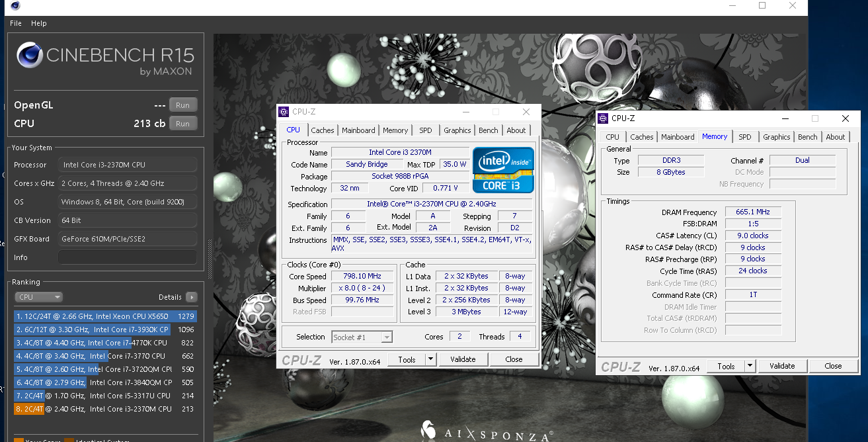Click the Processor field in Your System

click(x=128, y=165)
